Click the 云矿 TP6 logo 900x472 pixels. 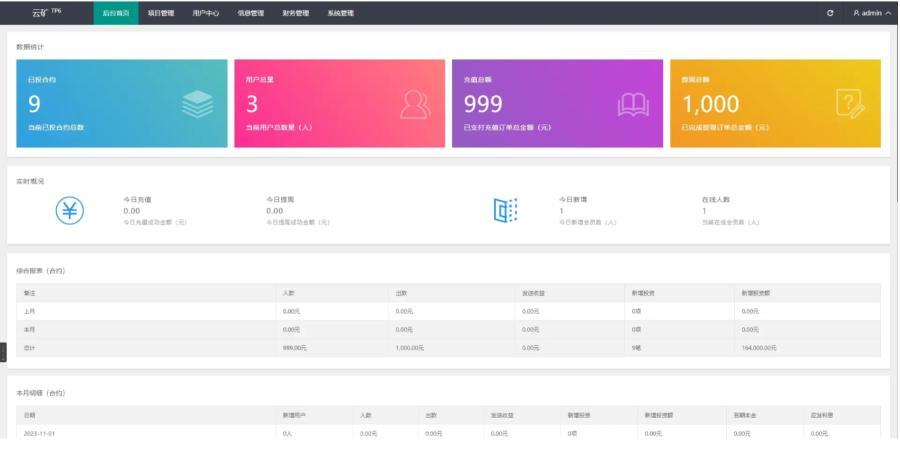pyautogui.click(x=46, y=12)
